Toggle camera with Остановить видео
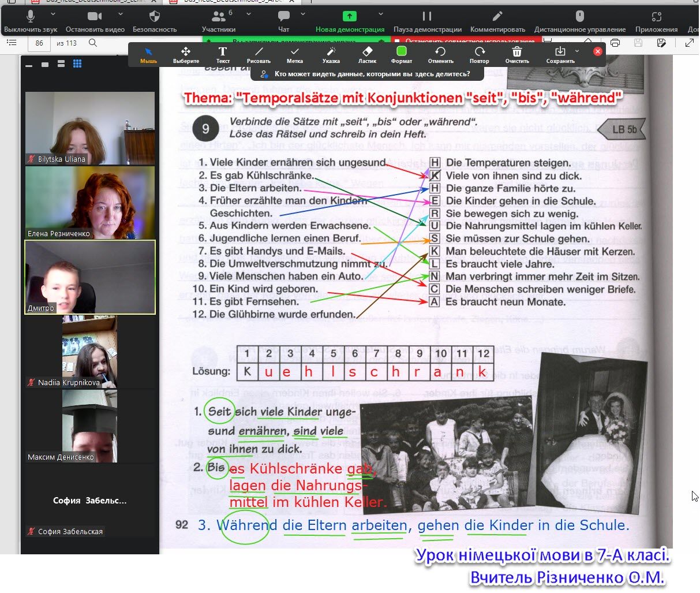 tap(95, 21)
